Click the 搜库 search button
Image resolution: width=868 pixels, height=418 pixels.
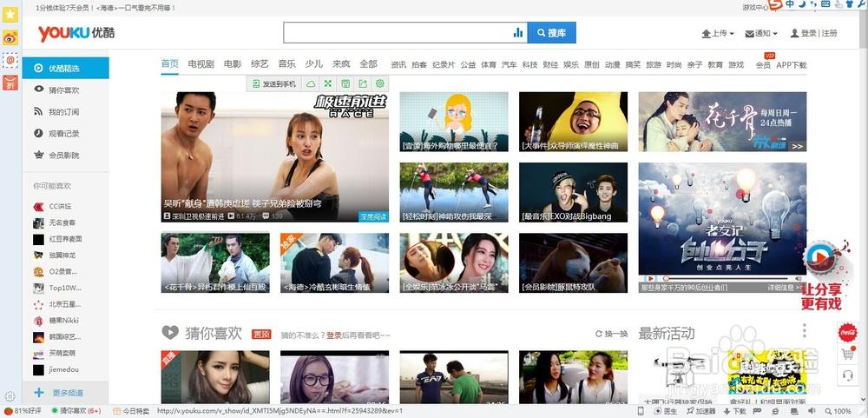coord(551,33)
